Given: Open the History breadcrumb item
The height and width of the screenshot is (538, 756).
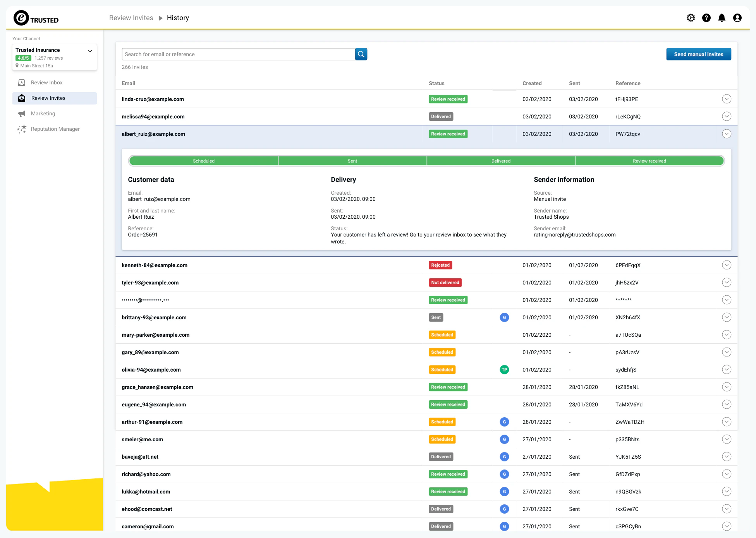Looking at the screenshot, I should [178, 18].
